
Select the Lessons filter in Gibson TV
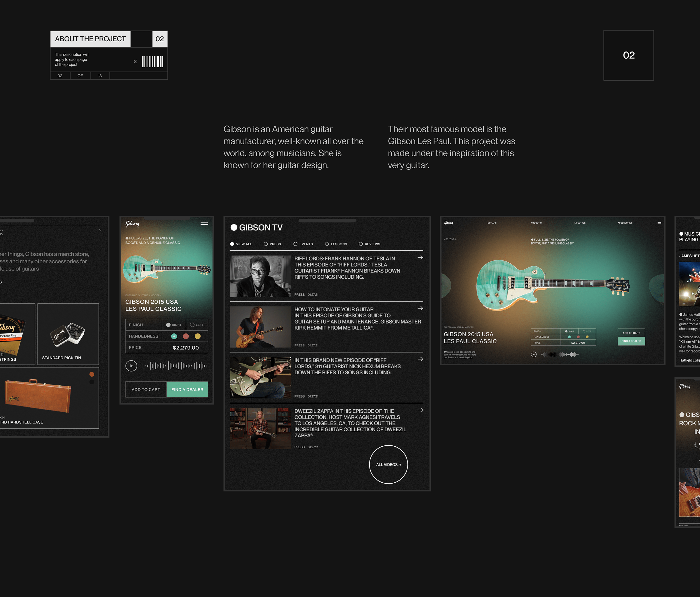pos(327,244)
